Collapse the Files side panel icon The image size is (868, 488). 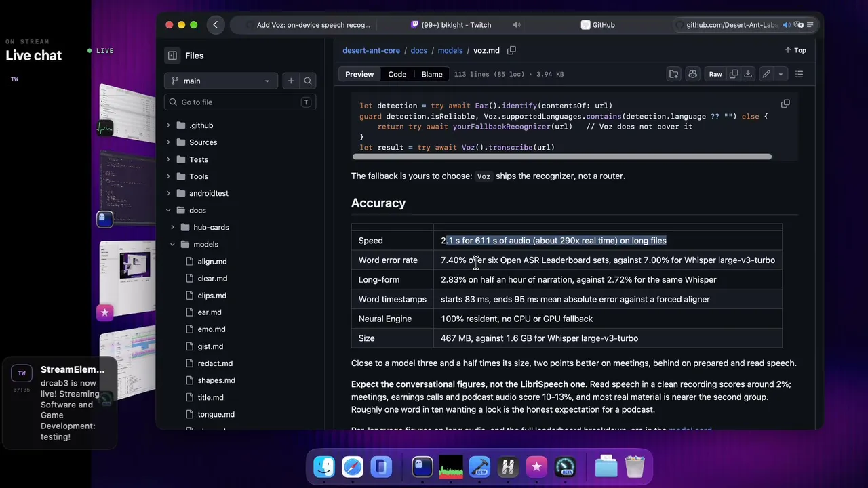[x=172, y=56]
